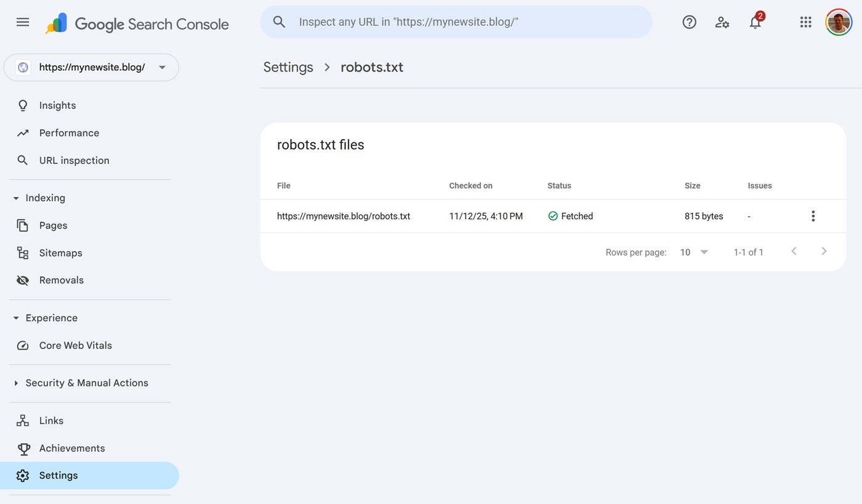862x504 pixels.
Task: Expand Security & Manual Actions
Action: click(x=15, y=383)
